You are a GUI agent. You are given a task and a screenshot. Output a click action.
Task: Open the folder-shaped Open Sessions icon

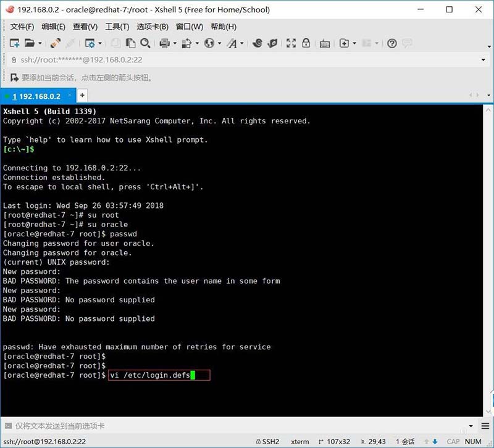click(30, 44)
